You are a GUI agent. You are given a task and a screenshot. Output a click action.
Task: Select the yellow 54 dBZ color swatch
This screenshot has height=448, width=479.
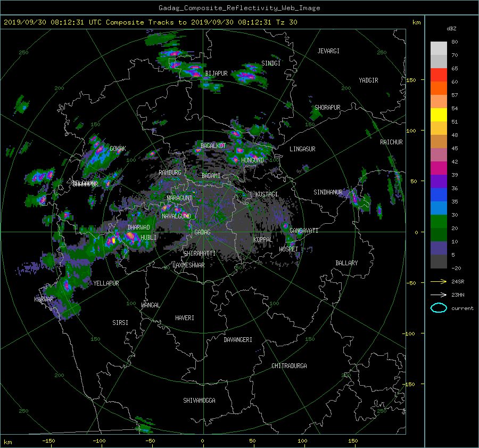(439, 115)
